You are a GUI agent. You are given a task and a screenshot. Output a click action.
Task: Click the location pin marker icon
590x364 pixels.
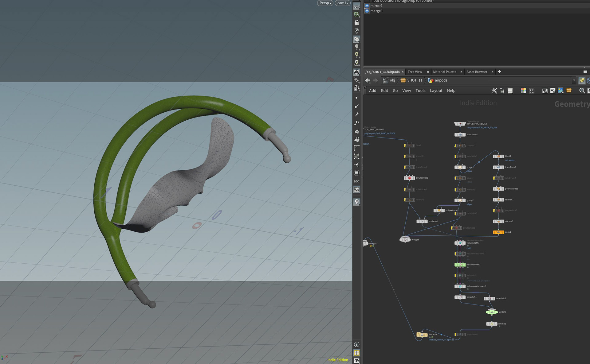356,202
